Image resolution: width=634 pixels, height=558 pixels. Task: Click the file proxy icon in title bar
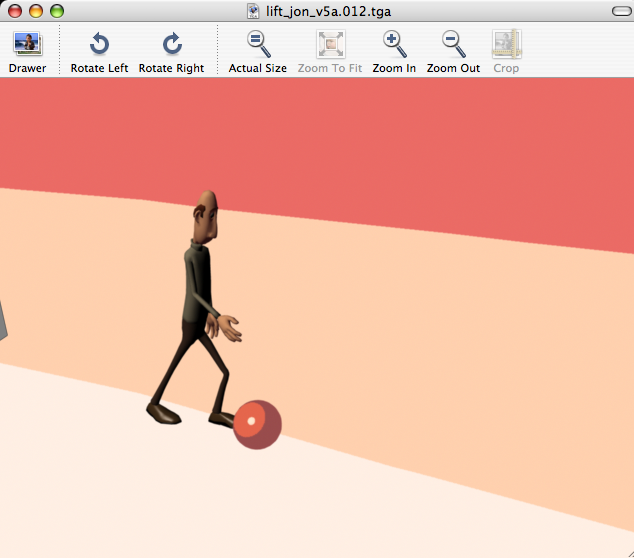tap(256, 11)
